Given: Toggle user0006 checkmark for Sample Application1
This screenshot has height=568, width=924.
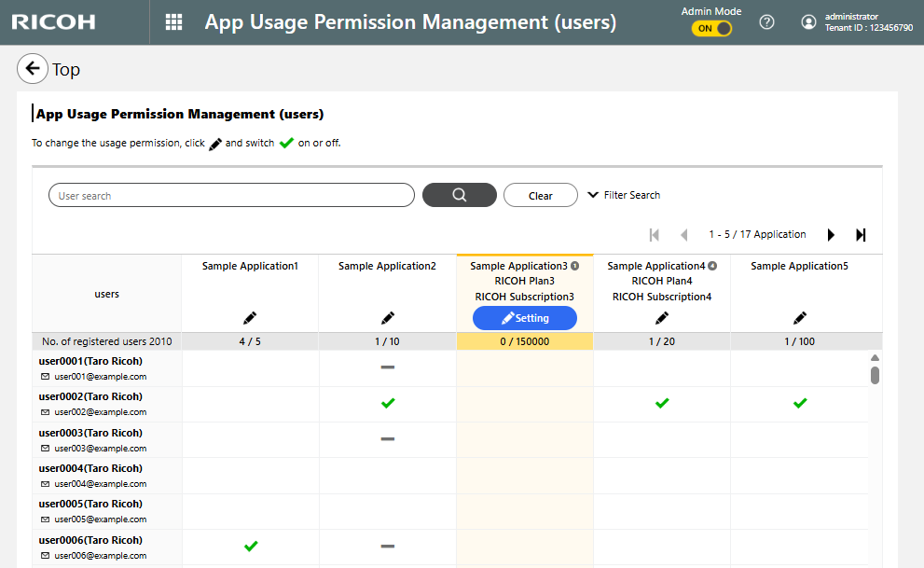Looking at the screenshot, I should click(x=250, y=546).
